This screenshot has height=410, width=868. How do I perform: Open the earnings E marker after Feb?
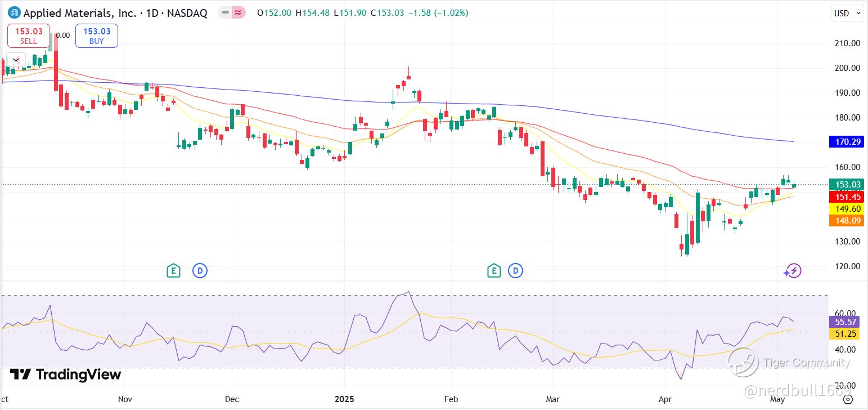coord(494,271)
